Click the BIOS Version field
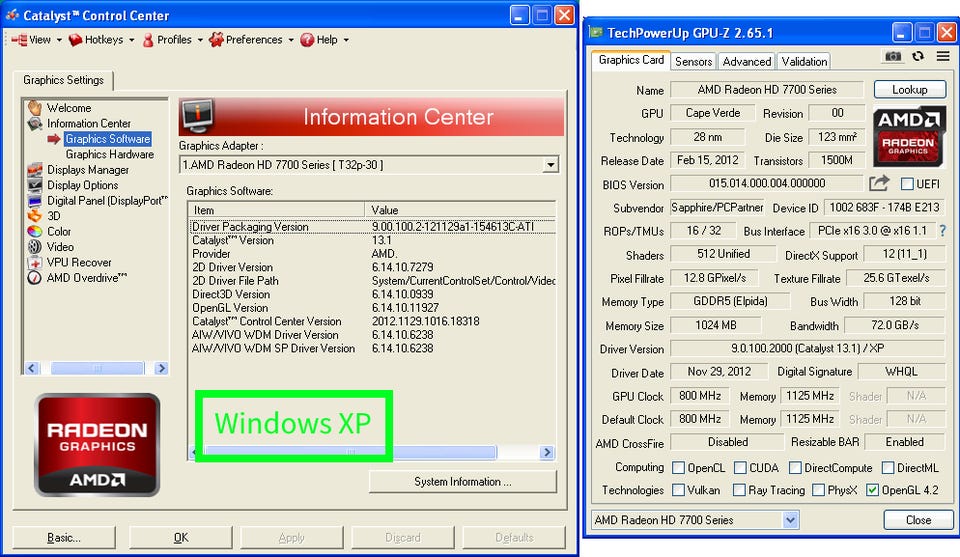960x557 pixels. [767, 184]
